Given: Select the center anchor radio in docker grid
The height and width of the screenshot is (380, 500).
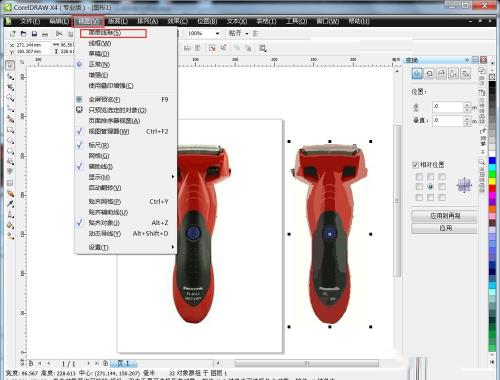Looking at the screenshot, I should [x=430, y=187].
